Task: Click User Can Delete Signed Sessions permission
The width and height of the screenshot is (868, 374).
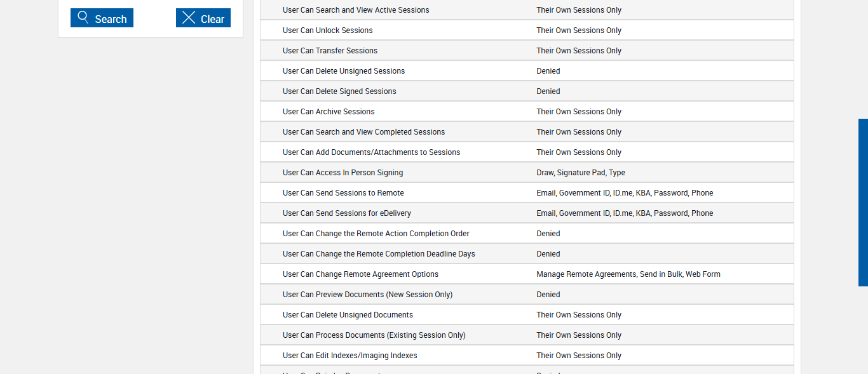Action: click(x=339, y=91)
